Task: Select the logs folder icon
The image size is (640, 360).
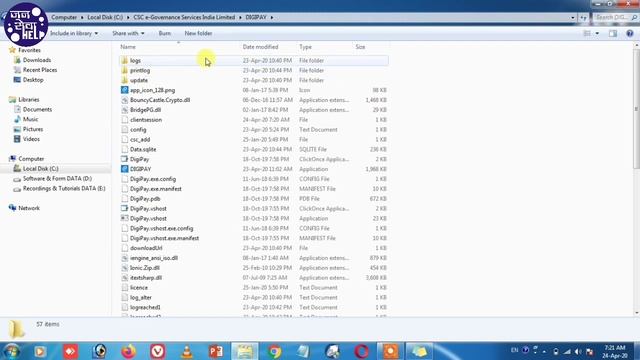Action: pyautogui.click(x=124, y=60)
